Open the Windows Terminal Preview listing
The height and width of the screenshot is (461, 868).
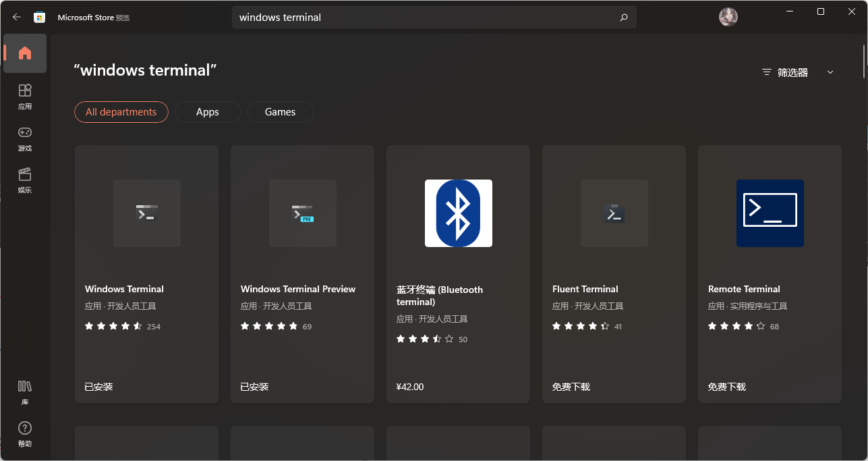coord(302,213)
